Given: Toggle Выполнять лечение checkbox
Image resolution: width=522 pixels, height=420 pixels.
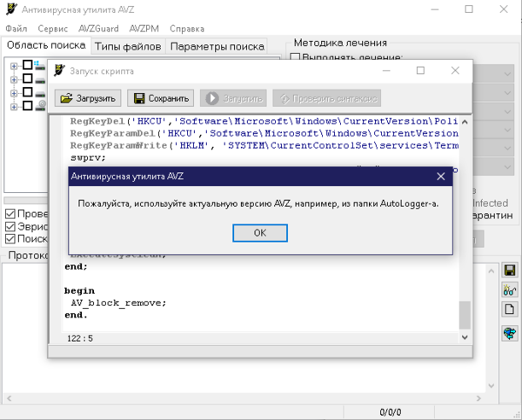Looking at the screenshot, I should pos(295,57).
